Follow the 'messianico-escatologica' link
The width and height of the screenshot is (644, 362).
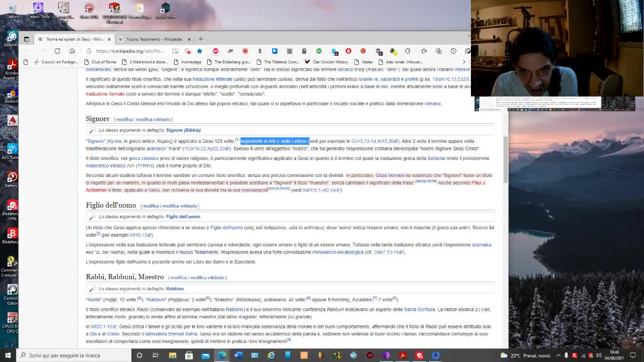(338, 252)
